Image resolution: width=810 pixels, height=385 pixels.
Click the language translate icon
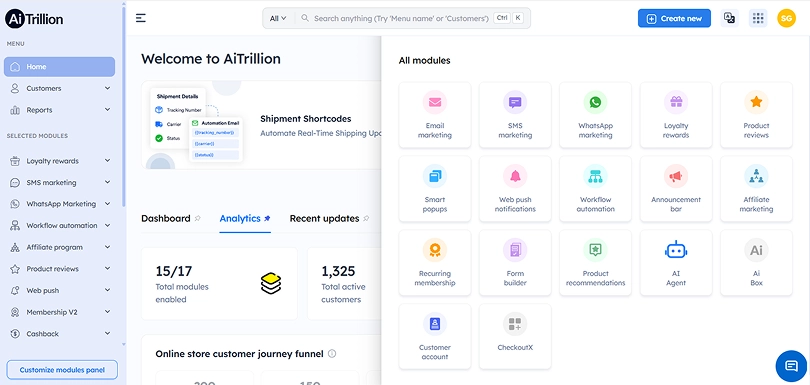pyautogui.click(x=729, y=18)
